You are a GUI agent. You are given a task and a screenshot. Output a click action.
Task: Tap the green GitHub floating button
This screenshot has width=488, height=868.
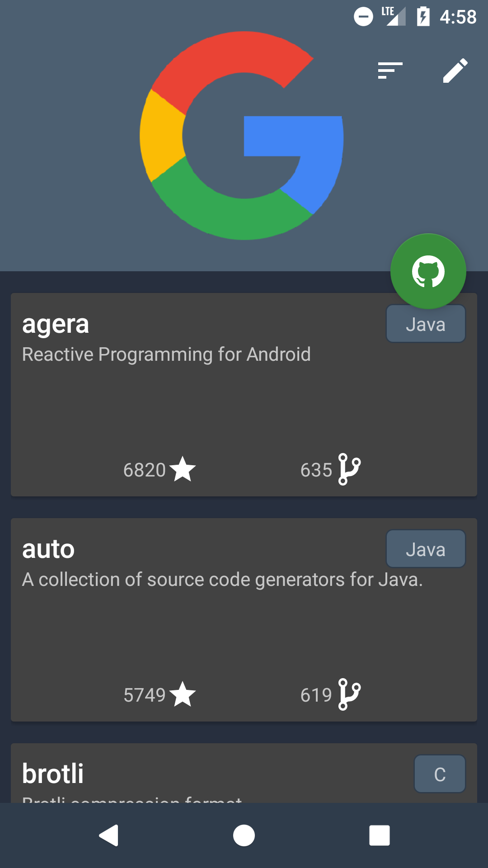(428, 271)
